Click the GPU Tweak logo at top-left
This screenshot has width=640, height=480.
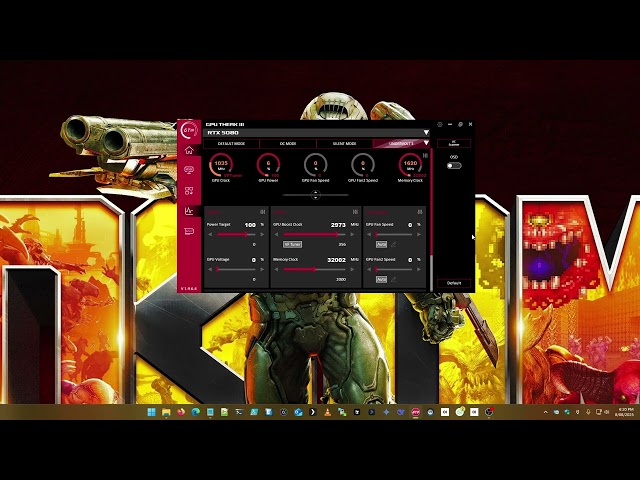point(189,130)
